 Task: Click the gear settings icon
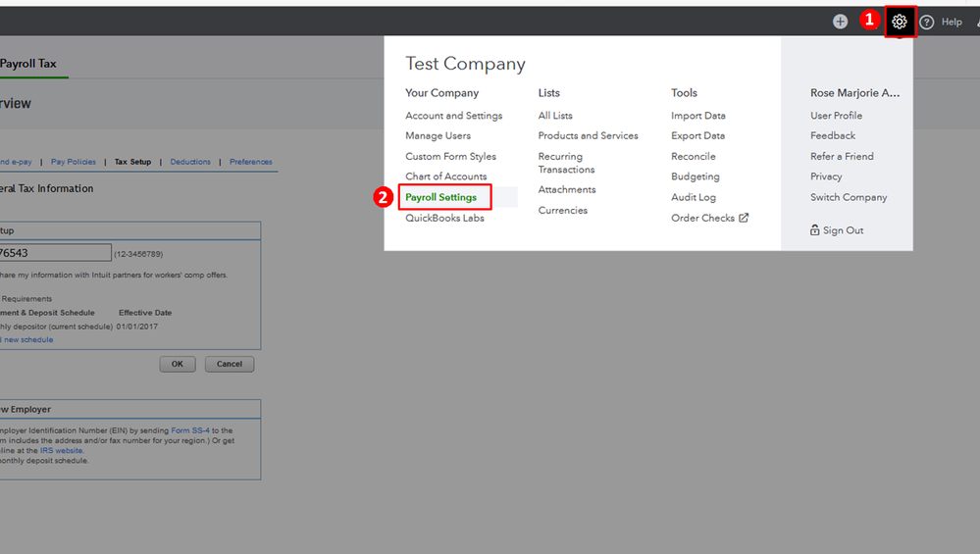click(900, 22)
